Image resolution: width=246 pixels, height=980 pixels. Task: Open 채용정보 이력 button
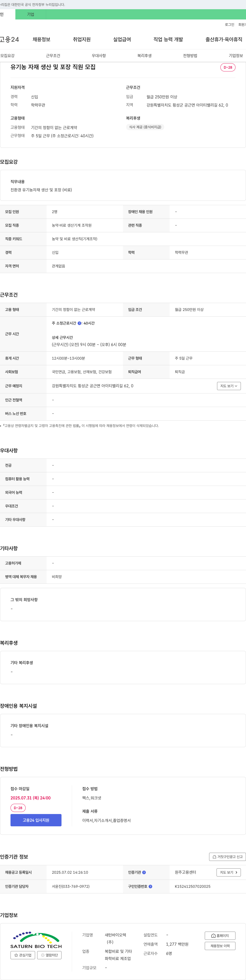tap(220, 946)
